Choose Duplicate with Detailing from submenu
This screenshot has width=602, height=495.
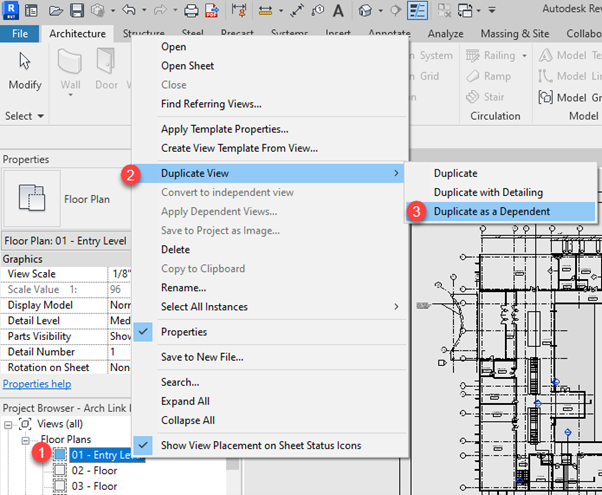(x=500, y=192)
